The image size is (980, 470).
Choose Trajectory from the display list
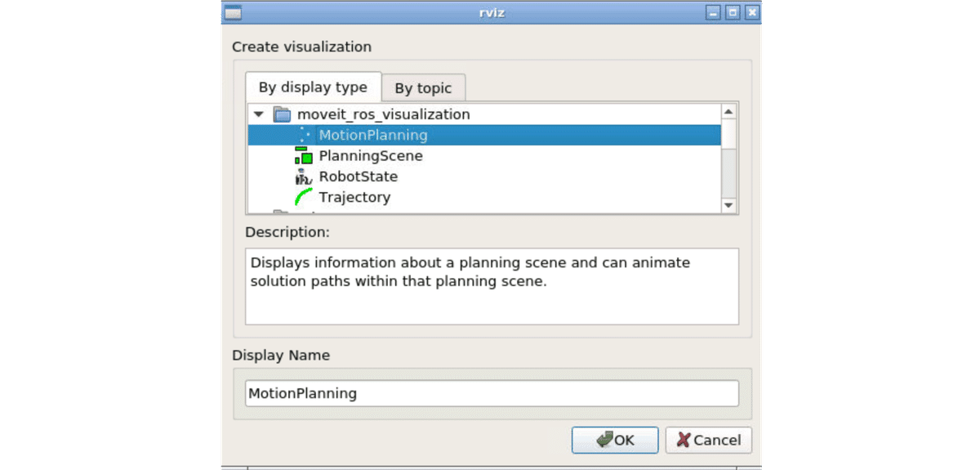point(354,197)
